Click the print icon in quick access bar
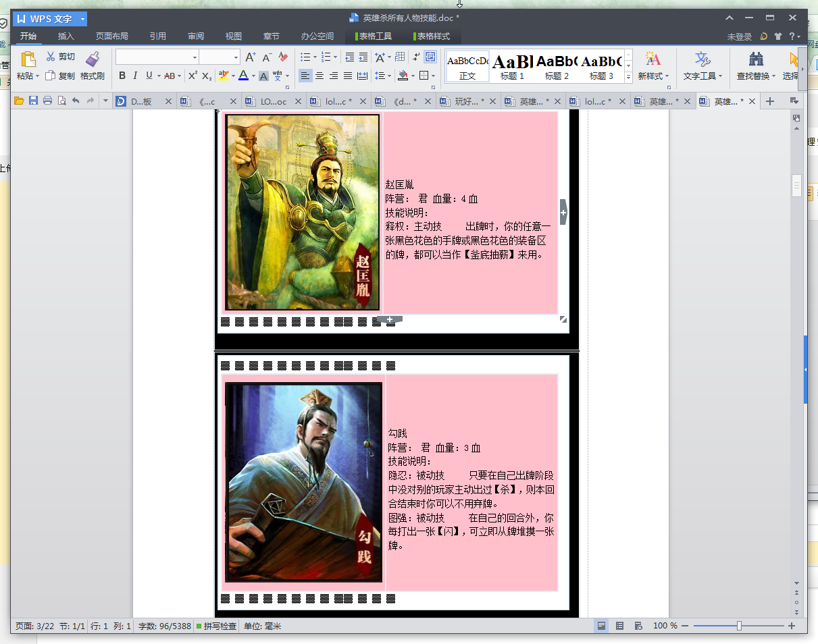This screenshot has width=818, height=644. point(47,101)
